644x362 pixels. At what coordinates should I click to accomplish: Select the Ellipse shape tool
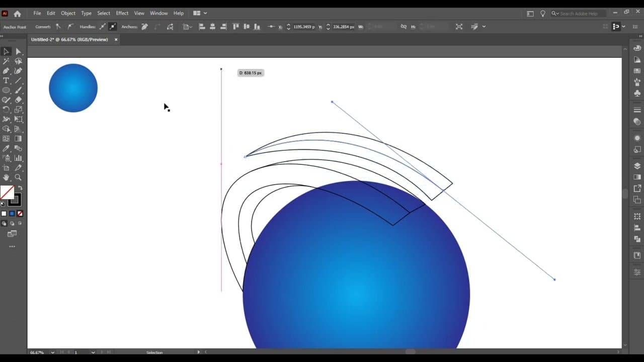(6, 90)
